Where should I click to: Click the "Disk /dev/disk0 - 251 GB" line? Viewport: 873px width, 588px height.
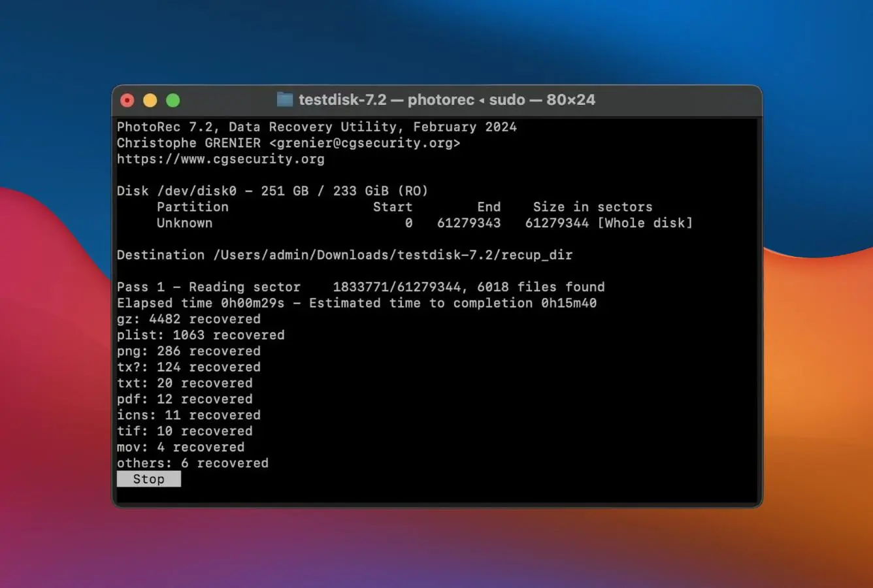(272, 191)
